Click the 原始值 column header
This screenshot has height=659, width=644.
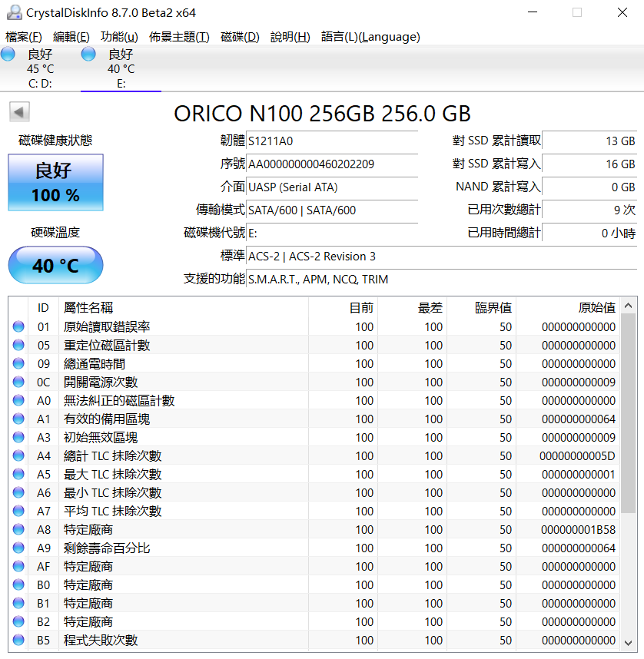coord(568,308)
